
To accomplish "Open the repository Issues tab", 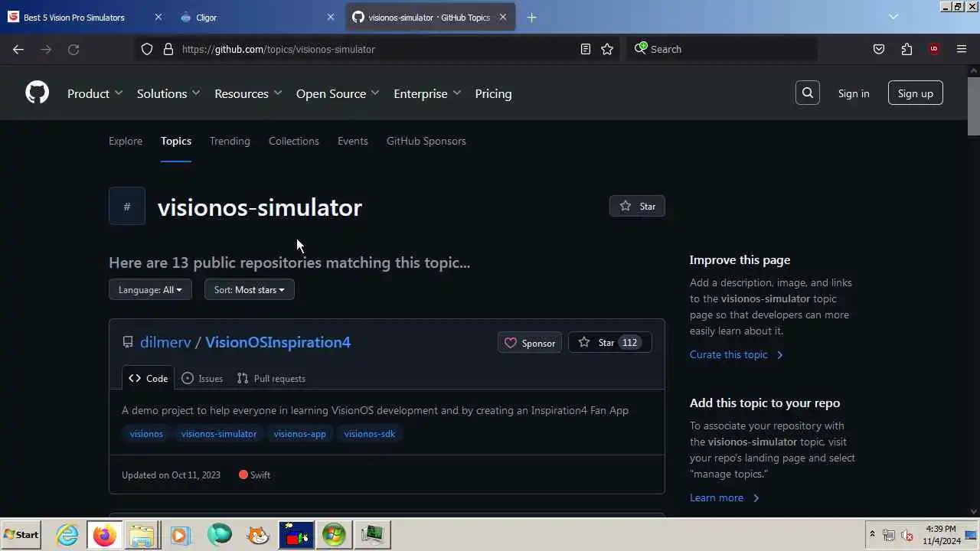I will tap(202, 378).
